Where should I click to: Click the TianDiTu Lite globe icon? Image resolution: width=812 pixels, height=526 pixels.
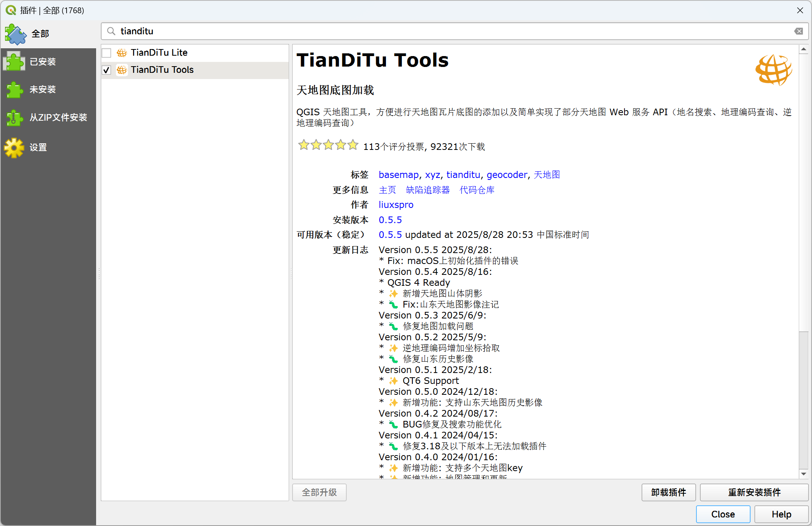(x=122, y=53)
